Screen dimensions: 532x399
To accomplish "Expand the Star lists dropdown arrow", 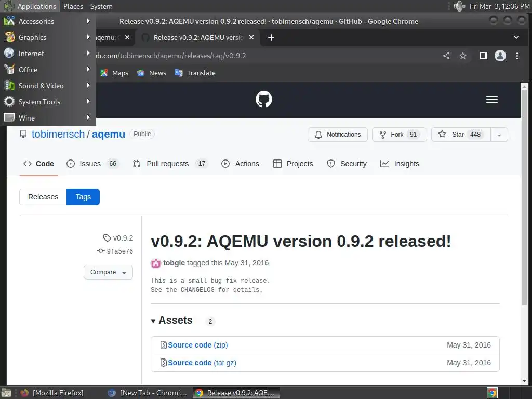I will click(x=499, y=135).
